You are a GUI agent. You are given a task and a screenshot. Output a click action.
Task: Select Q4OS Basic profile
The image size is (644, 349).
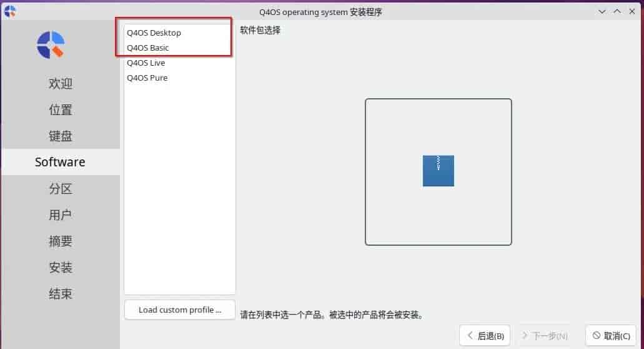[179, 48]
